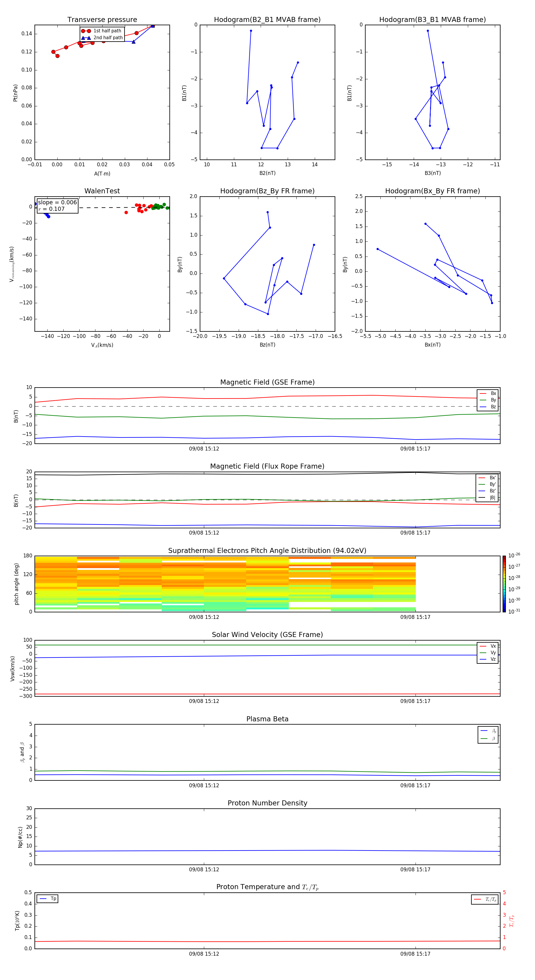Select the Vx legend entry

488,646
